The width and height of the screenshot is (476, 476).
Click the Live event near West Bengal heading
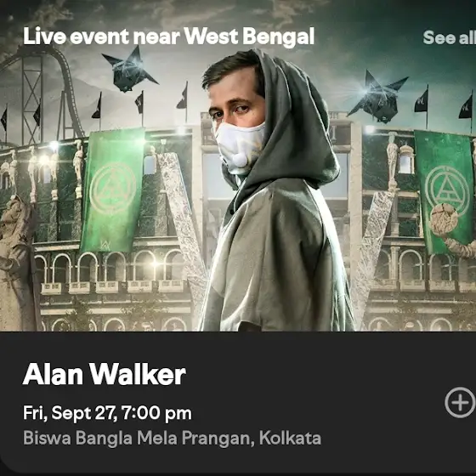pos(168,37)
